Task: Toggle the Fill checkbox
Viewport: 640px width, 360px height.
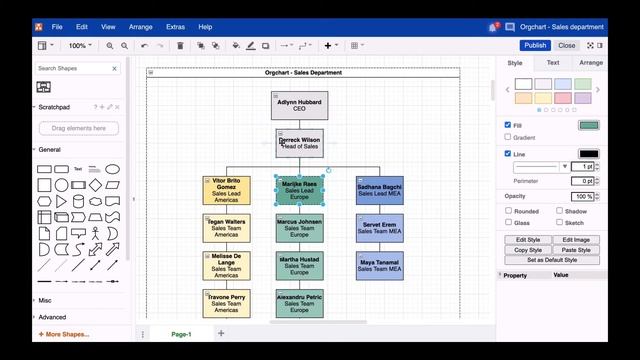Action: [x=508, y=125]
